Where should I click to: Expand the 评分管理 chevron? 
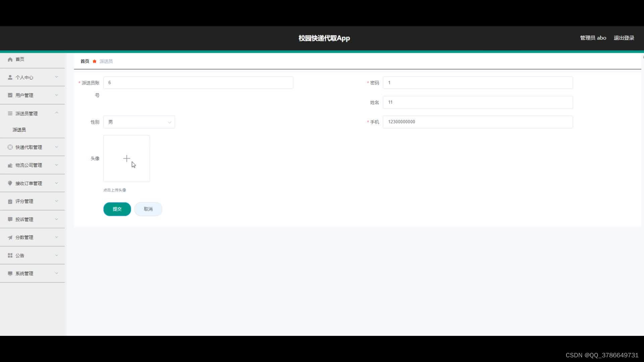pos(57,201)
